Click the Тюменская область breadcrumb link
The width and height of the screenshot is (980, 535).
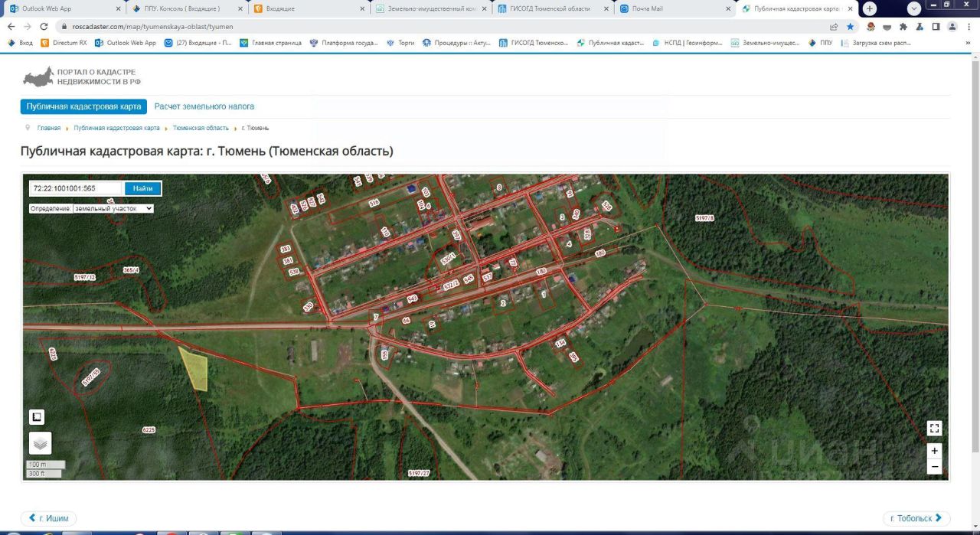point(201,128)
